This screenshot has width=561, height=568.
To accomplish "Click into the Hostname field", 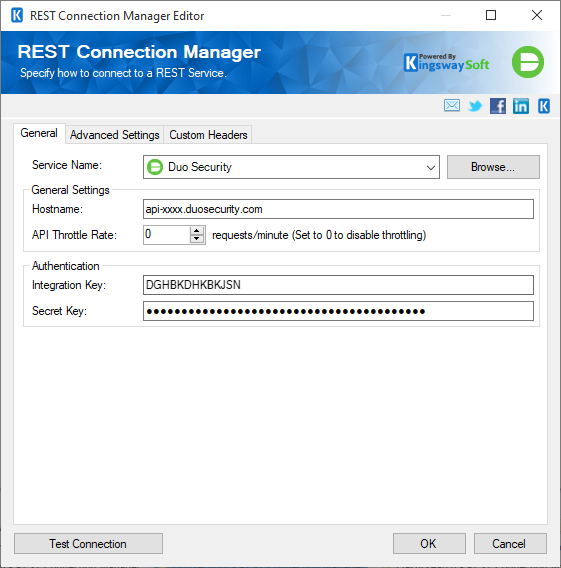I will pyautogui.click(x=338, y=209).
